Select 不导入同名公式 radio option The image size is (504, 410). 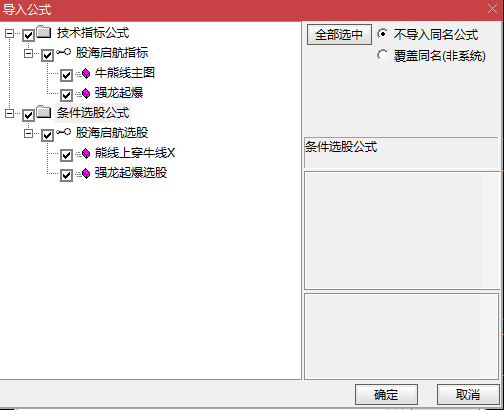(383, 34)
